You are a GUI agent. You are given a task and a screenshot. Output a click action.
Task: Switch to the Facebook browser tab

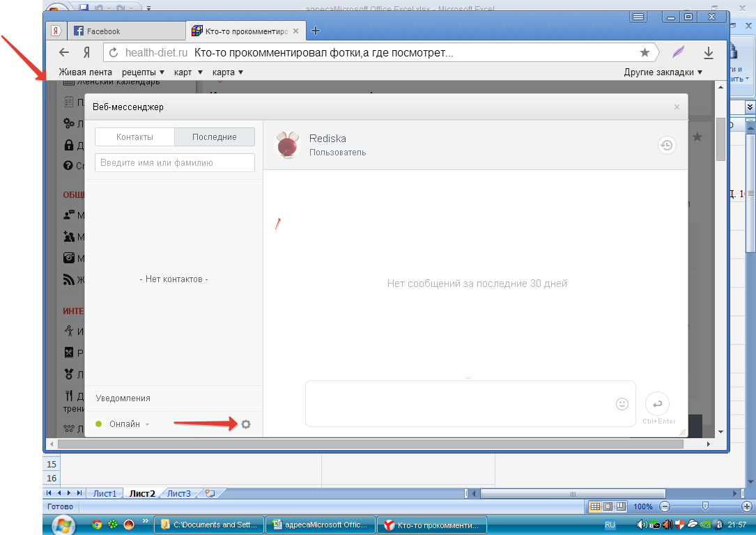[x=103, y=31]
